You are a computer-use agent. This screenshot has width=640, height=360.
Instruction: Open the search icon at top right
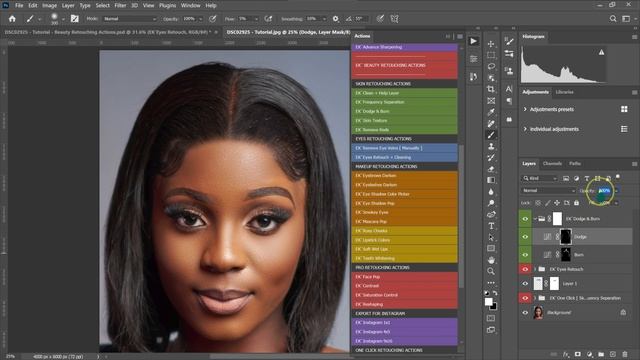[613, 19]
